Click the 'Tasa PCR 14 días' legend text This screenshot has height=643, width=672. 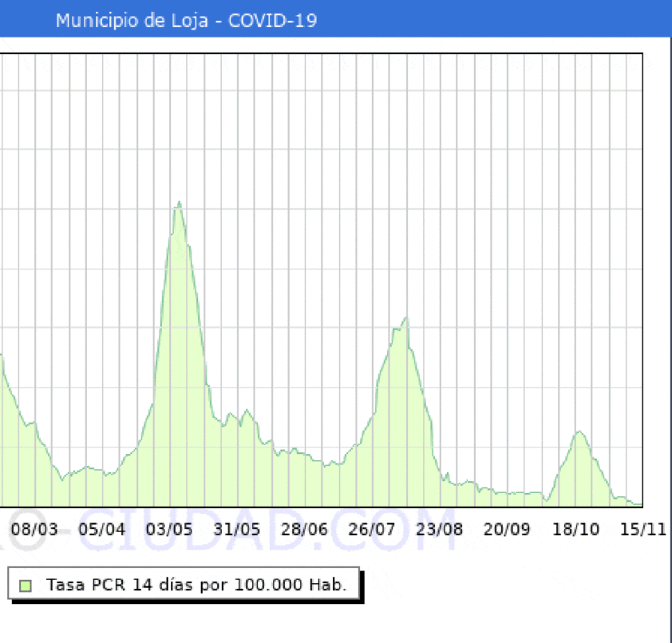(196, 585)
